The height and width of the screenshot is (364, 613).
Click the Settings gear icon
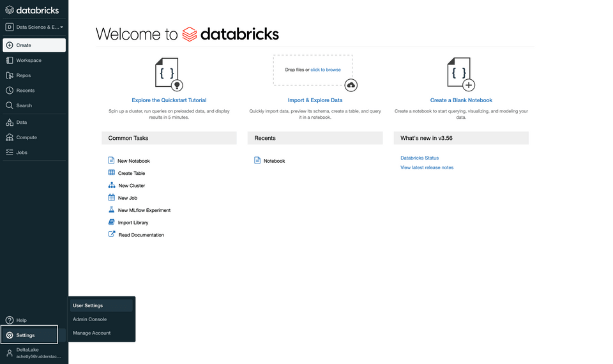point(10,335)
